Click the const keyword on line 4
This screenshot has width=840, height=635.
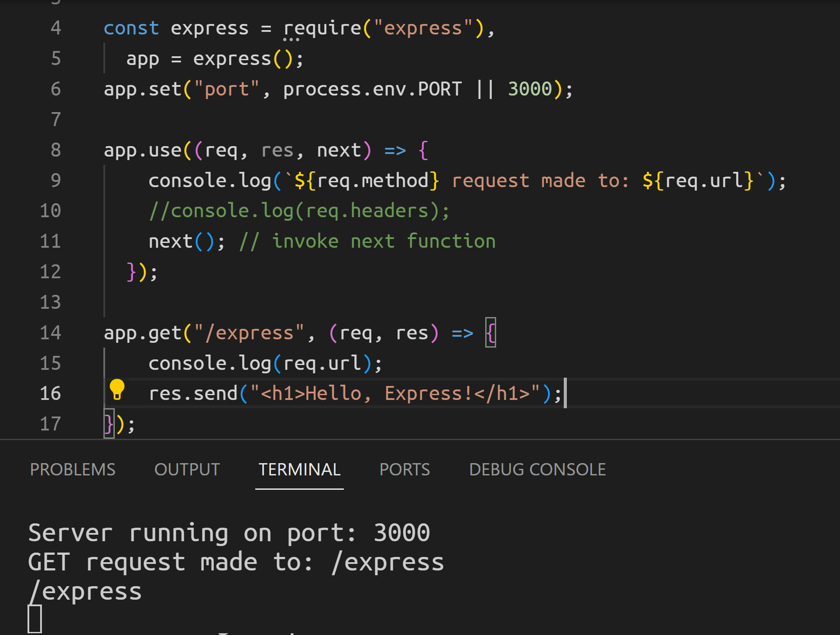(131, 28)
